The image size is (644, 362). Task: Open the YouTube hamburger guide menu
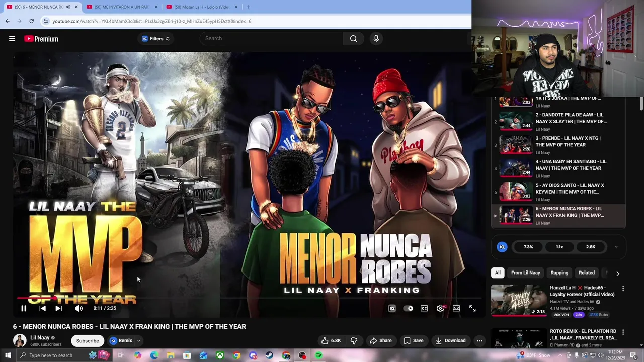point(12,39)
